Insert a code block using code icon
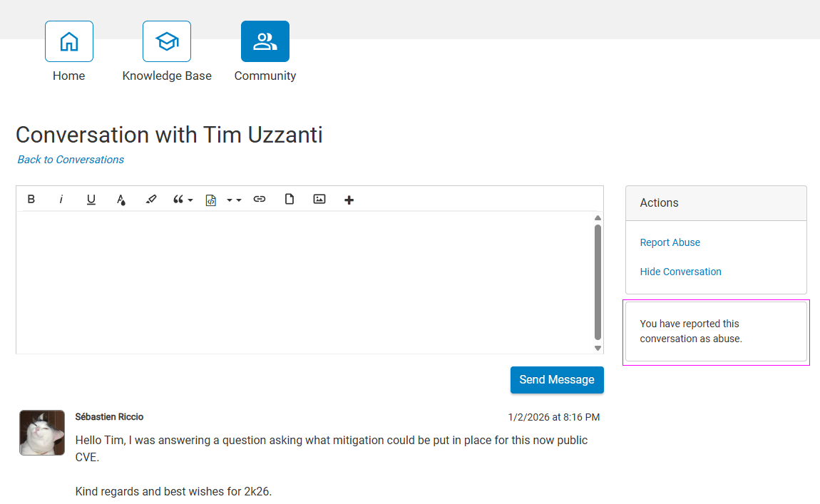The width and height of the screenshot is (820, 504). (x=211, y=200)
